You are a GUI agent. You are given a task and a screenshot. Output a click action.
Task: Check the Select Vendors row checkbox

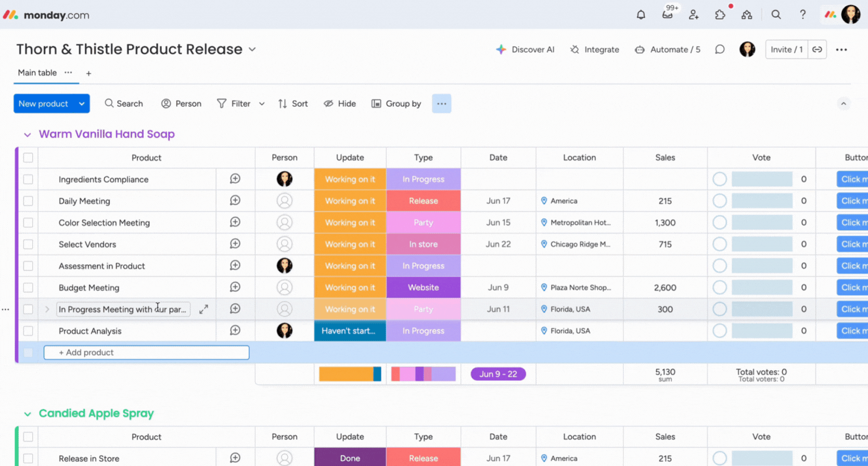tap(28, 244)
